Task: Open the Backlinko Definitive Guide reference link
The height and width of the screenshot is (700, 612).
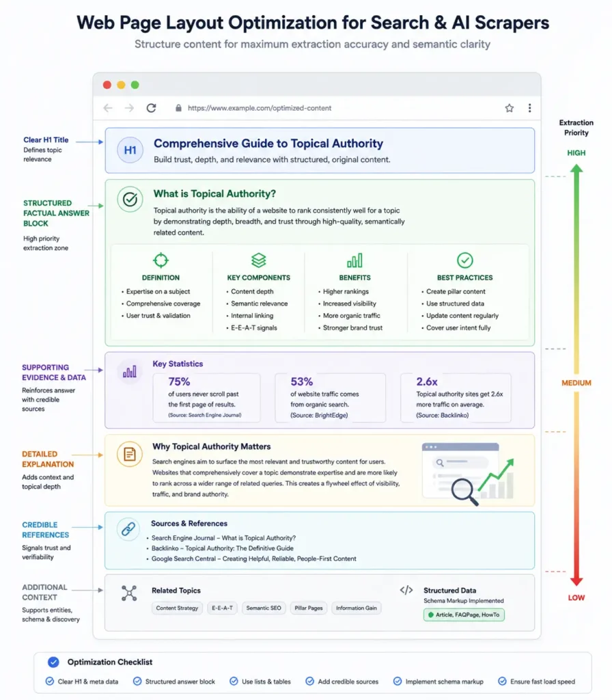Action: 222,548
